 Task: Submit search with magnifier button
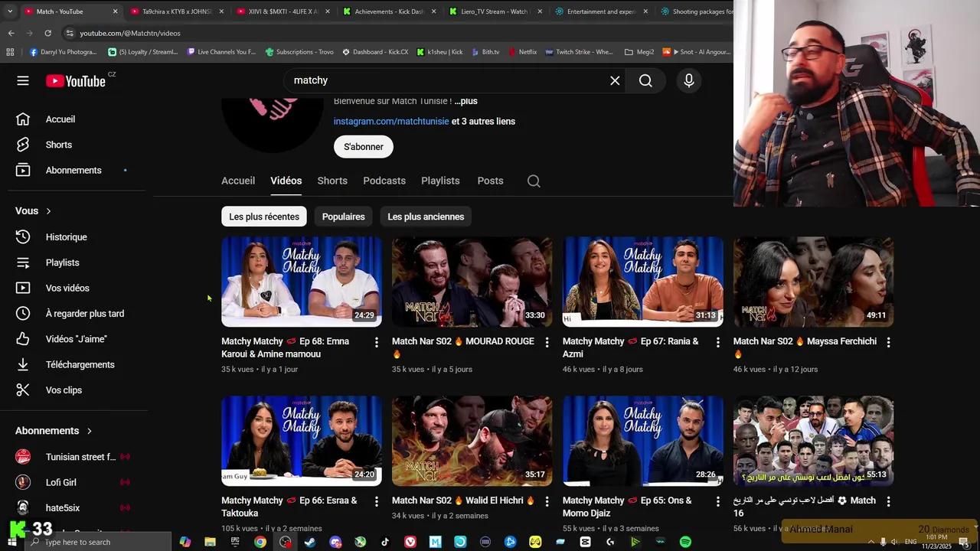tap(645, 80)
